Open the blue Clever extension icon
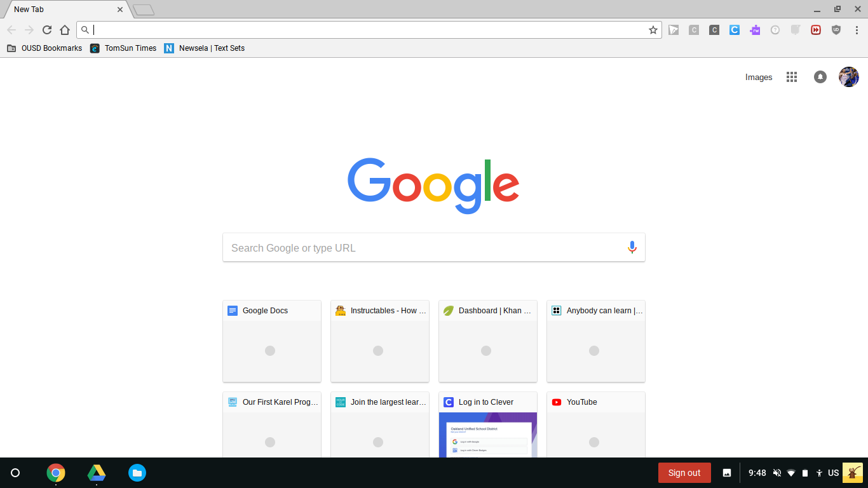This screenshot has height=488, width=868. 735,30
